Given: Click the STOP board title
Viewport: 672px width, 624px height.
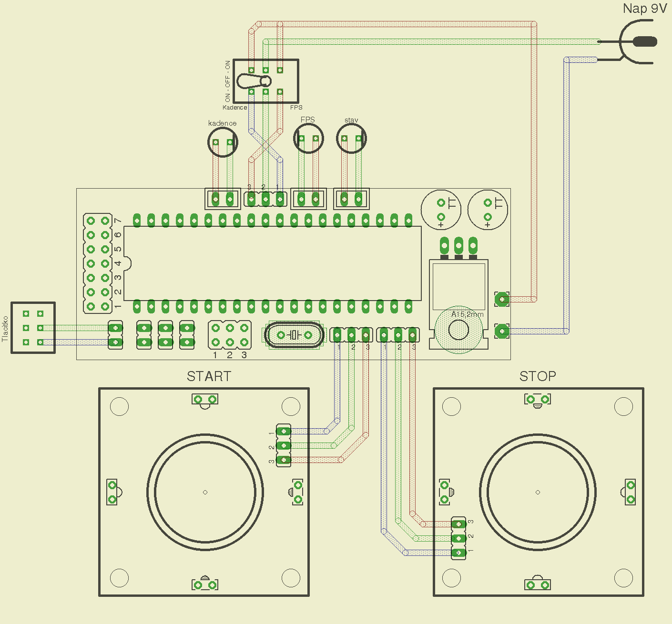Looking at the screenshot, I should 538,376.
